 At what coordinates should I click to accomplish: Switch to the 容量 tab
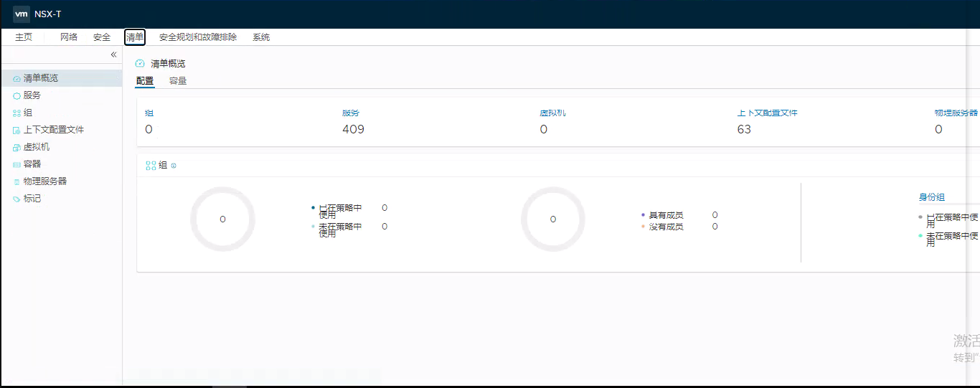(178, 81)
